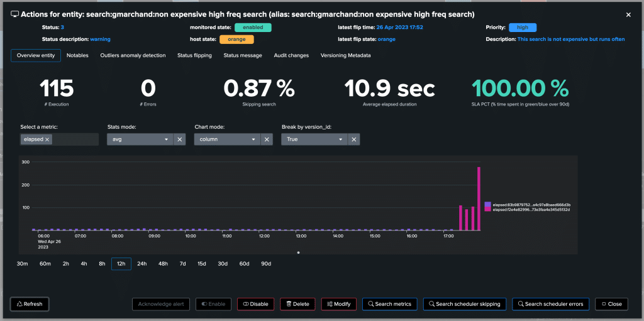644x321 pixels.
Task: Expand the Stats mode dropdown
Action: pos(139,139)
